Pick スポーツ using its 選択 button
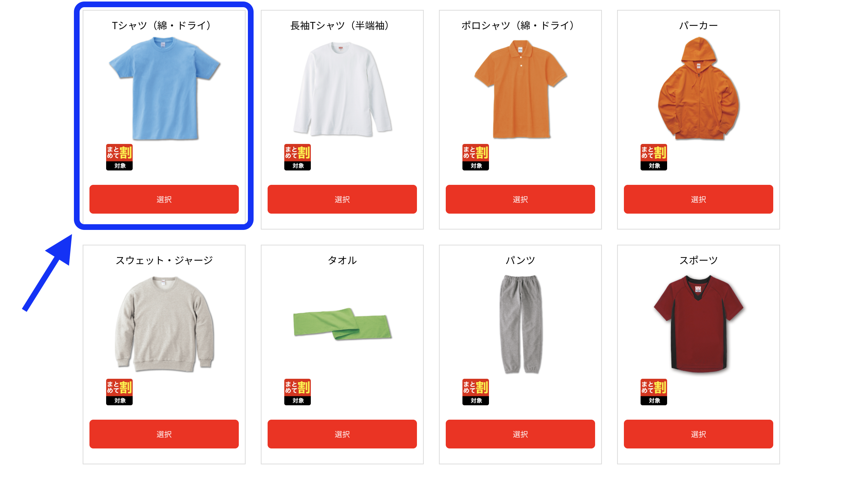This screenshot has height=478, width=868. pyautogui.click(x=699, y=434)
